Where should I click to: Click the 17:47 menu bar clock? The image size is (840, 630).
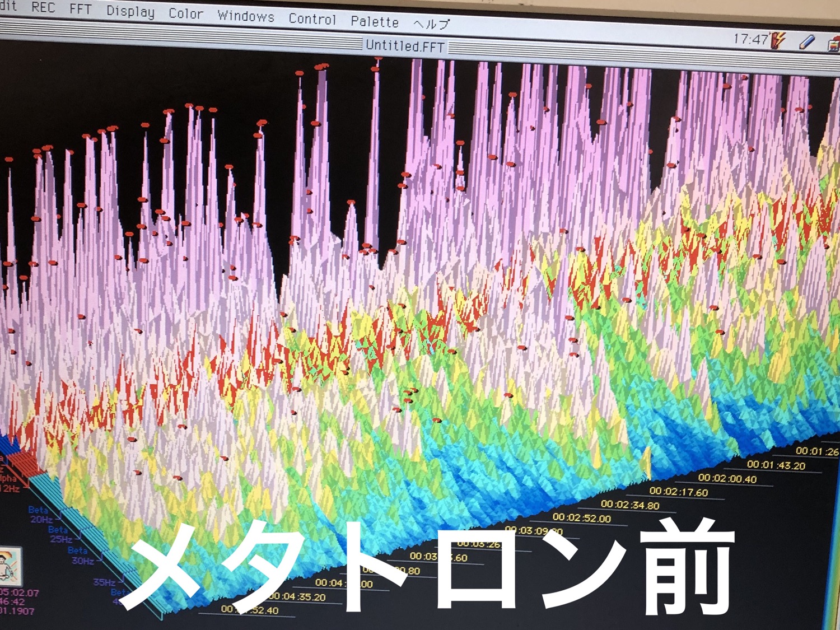[750, 39]
